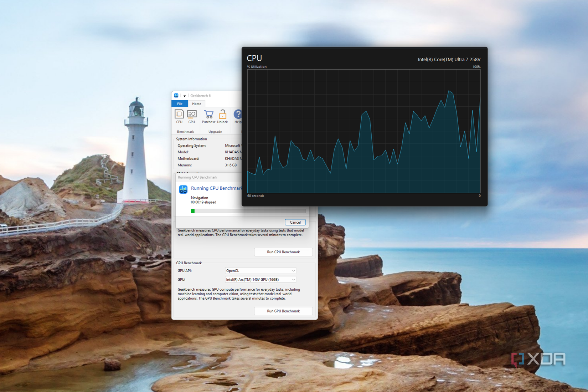The image size is (588, 392).
Task: Click the Geekbench app icon in the title bar
Action: coord(176,95)
